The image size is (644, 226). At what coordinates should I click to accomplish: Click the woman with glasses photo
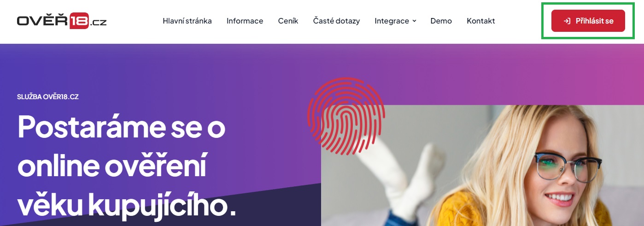482,166
